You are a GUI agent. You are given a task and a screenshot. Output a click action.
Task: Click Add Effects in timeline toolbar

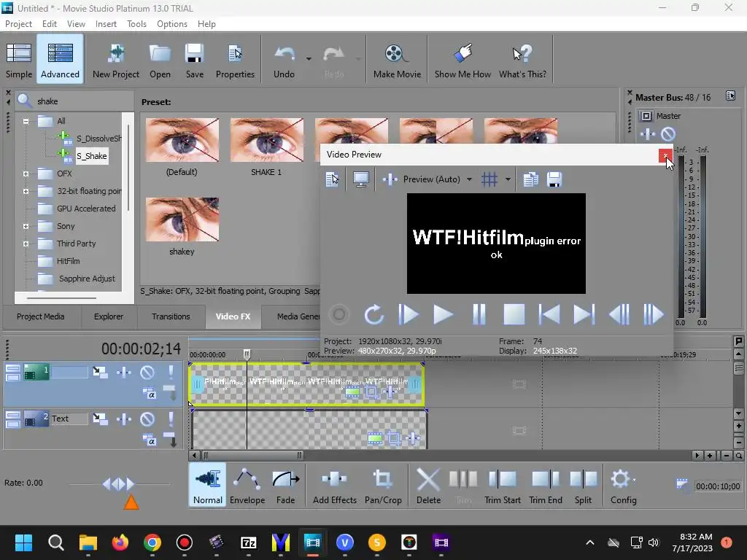[334, 485]
